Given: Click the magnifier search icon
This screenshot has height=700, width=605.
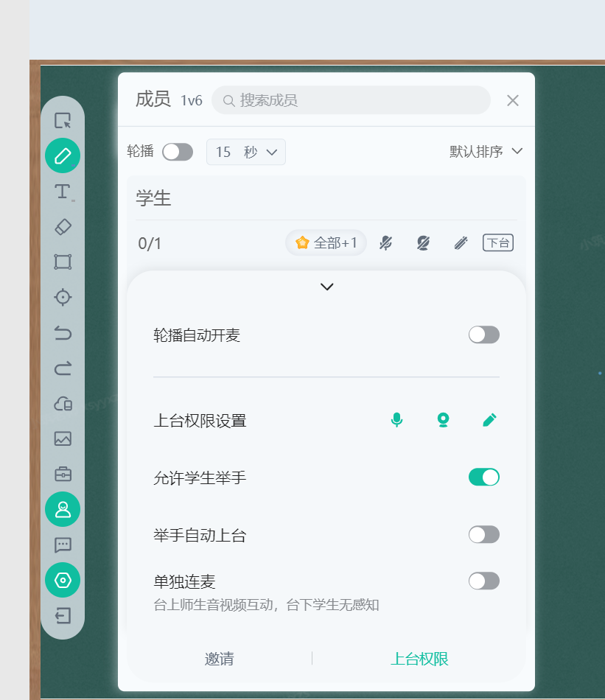Looking at the screenshot, I should (228, 101).
